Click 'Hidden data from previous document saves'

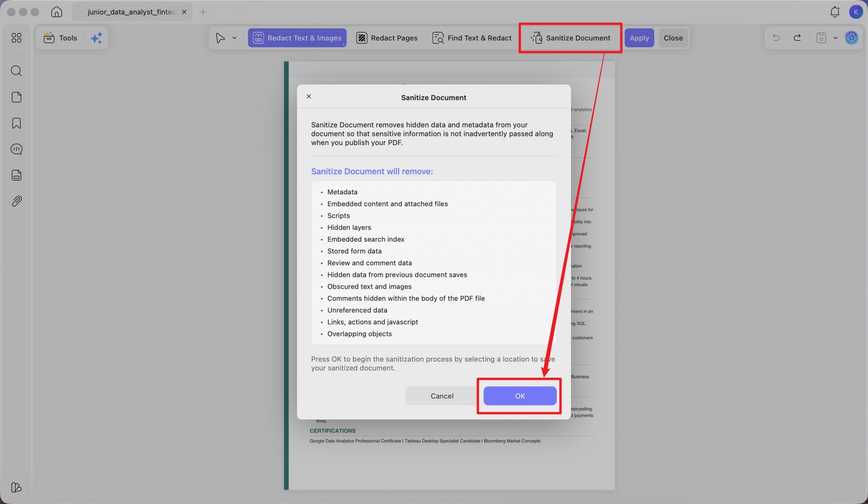(x=397, y=275)
